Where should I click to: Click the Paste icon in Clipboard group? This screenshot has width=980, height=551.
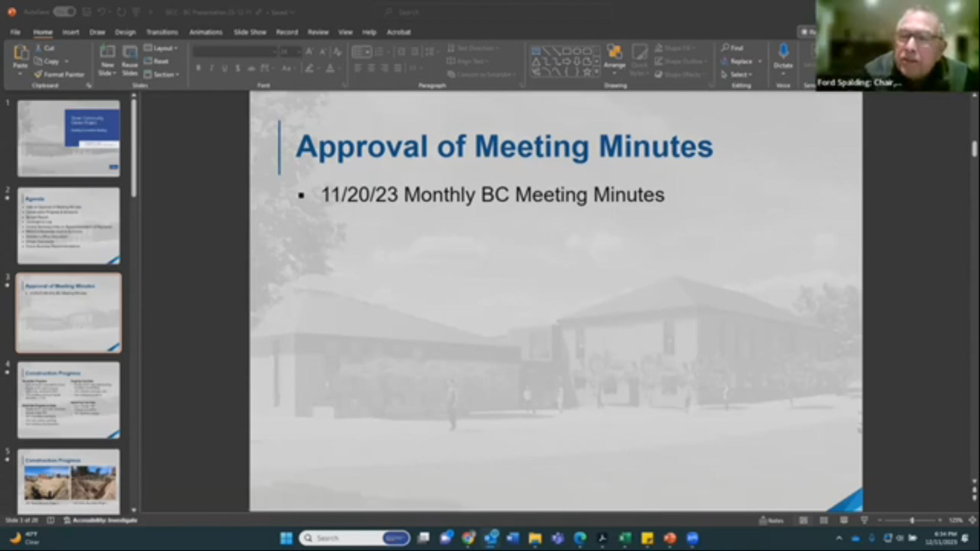tap(20, 55)
